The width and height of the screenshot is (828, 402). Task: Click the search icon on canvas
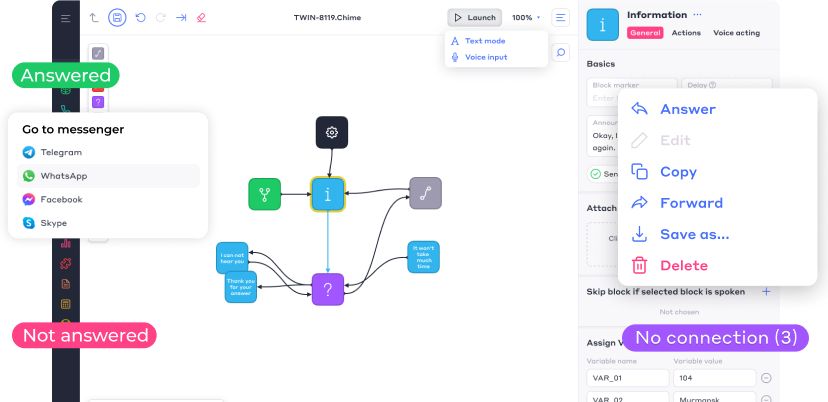pos(561,52)
